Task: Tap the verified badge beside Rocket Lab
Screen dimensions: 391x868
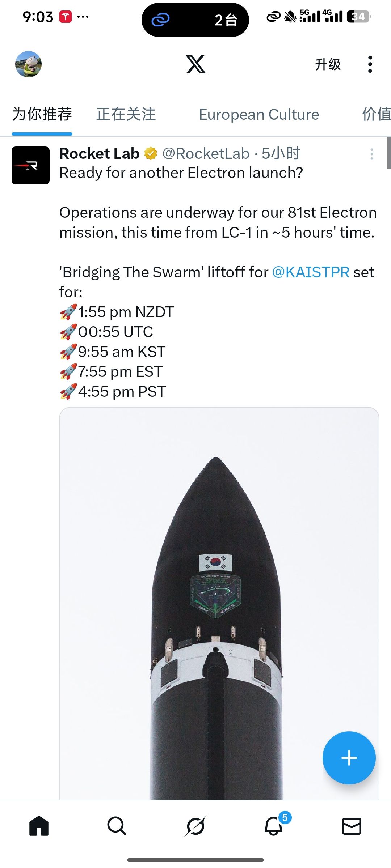Action: click(x=151, y=154)
